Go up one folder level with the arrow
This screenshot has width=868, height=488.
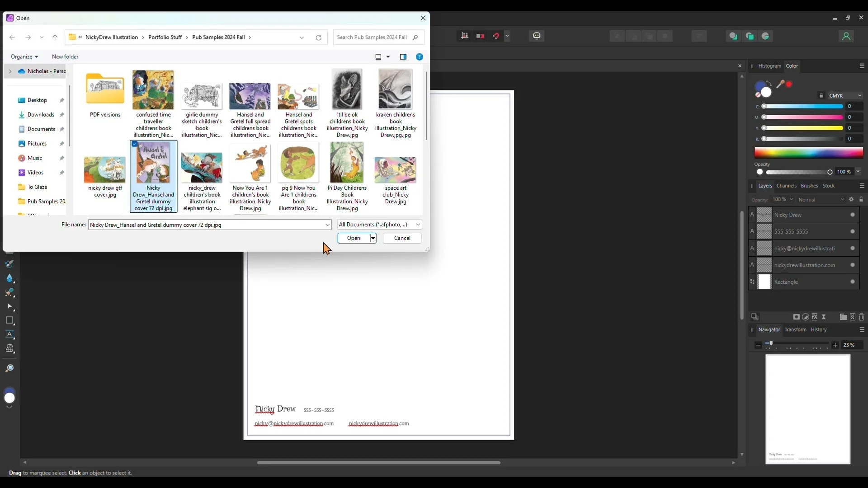pyautogui.click(x=55, y=38)
